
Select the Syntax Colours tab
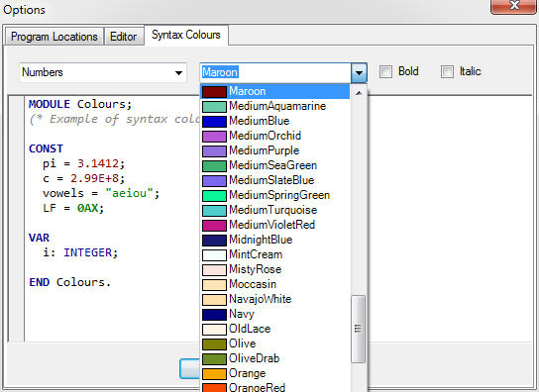(186, 35)
